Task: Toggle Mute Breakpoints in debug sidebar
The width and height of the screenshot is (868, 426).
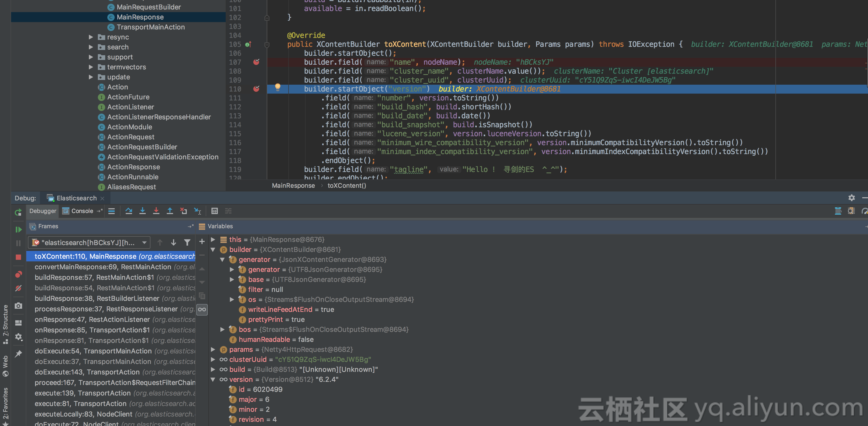Action: click(x=19, y=288)
